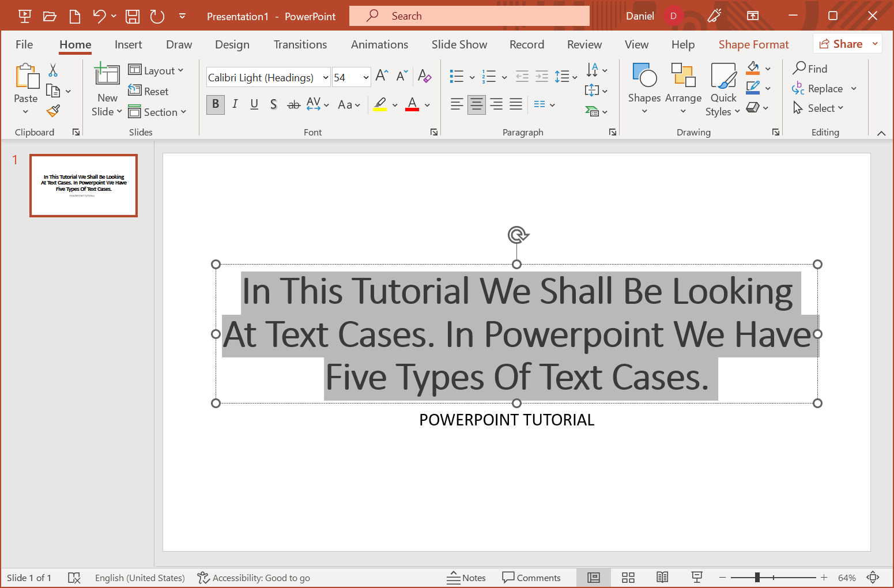Image resolution: width=894 pixels, height=588 pixels.
Task: Open the font size dropdown
Action: (367, 77)
